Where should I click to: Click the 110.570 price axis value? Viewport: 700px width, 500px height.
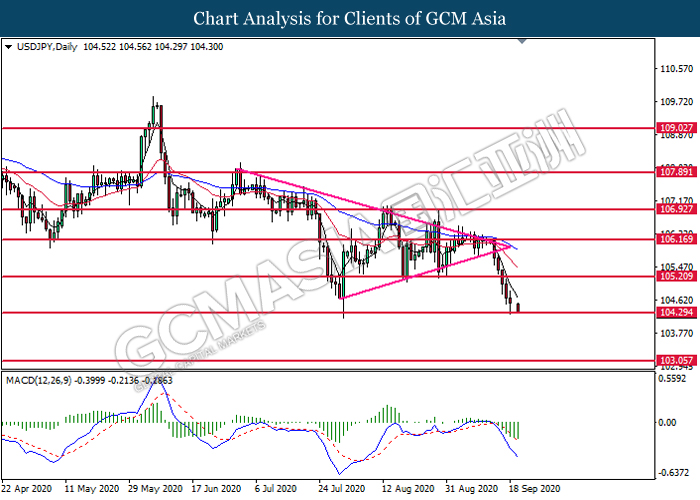[x=676, y=69]
